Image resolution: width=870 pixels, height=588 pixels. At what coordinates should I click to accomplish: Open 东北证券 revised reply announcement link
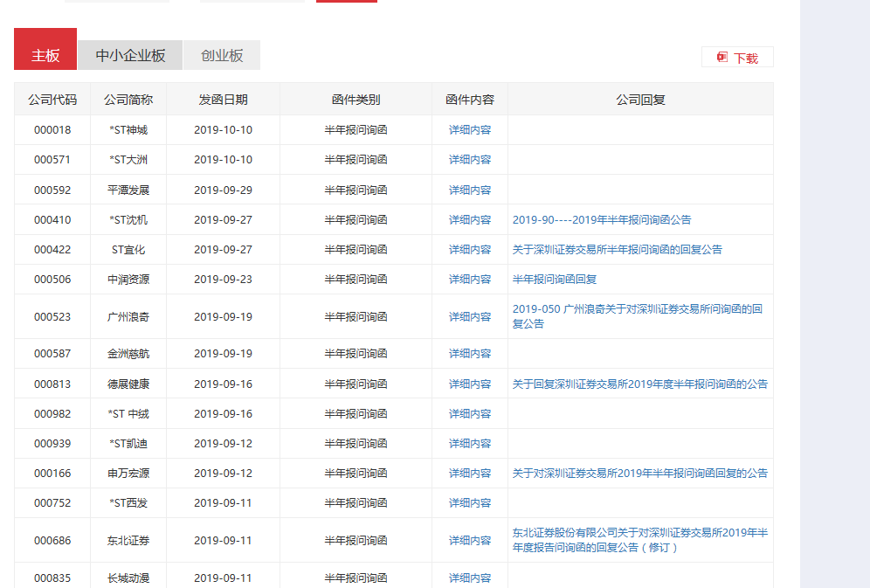tap(640, 540)
